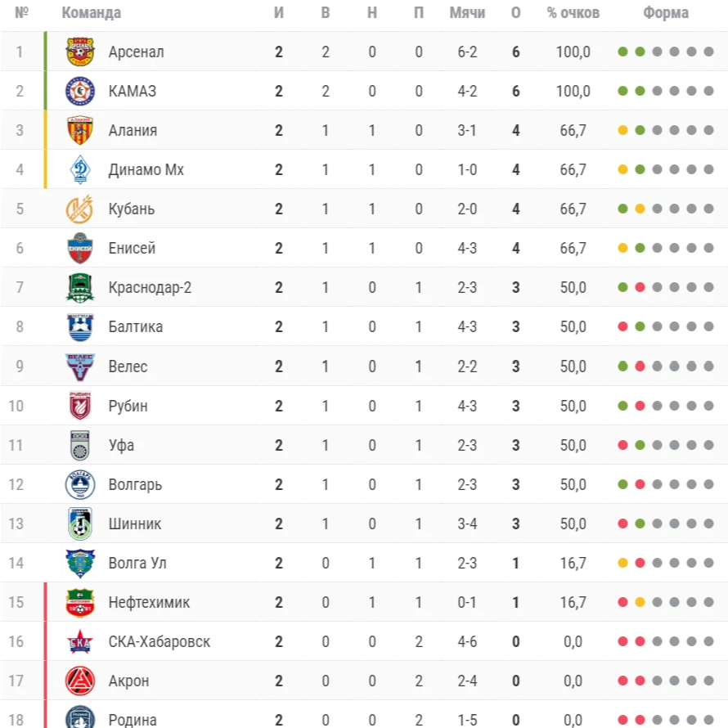The width and height of the screenshot is (728, 728).
Task: Sort standings by % очков header
Action: point(573,12)
